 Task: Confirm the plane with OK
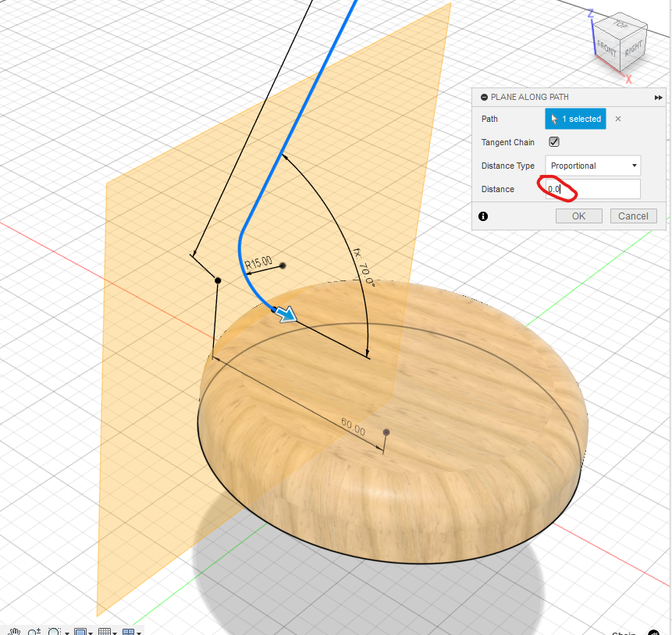click(578, 216)
